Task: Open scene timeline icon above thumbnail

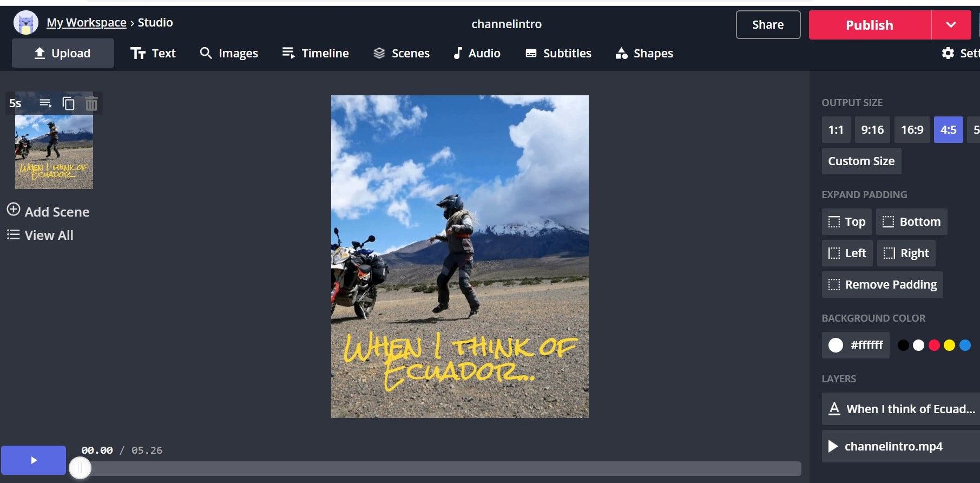Action: (45, 103)
